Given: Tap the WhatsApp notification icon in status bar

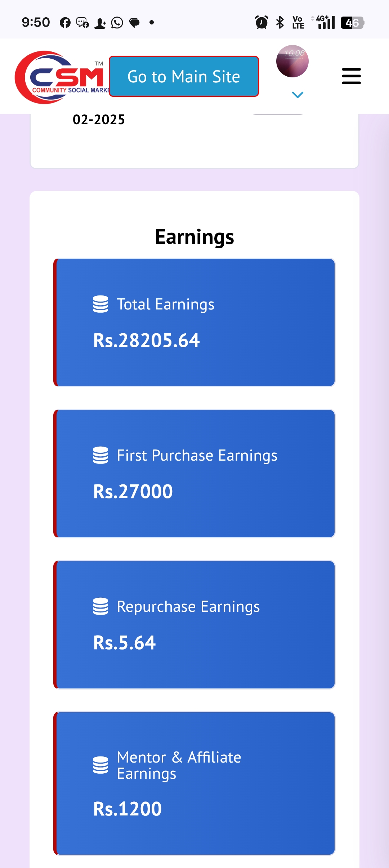Looking at the screenshot, I should click(117, 23).
